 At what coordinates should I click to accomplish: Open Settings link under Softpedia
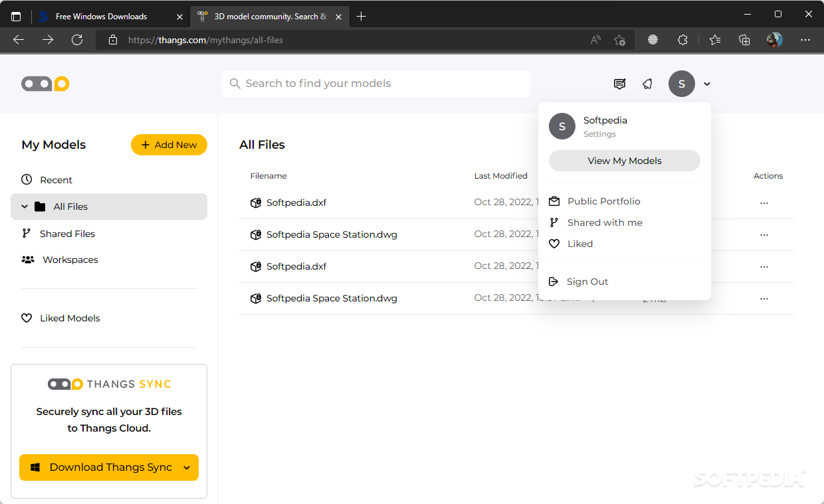tap(599, 134)
